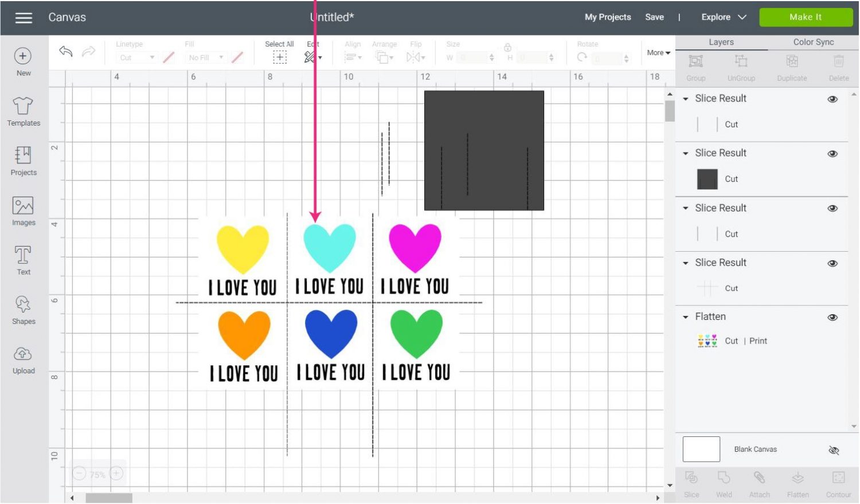Hide the Flatten layer with eye icon
Screen dimensions: 860x504
(832, 318)
